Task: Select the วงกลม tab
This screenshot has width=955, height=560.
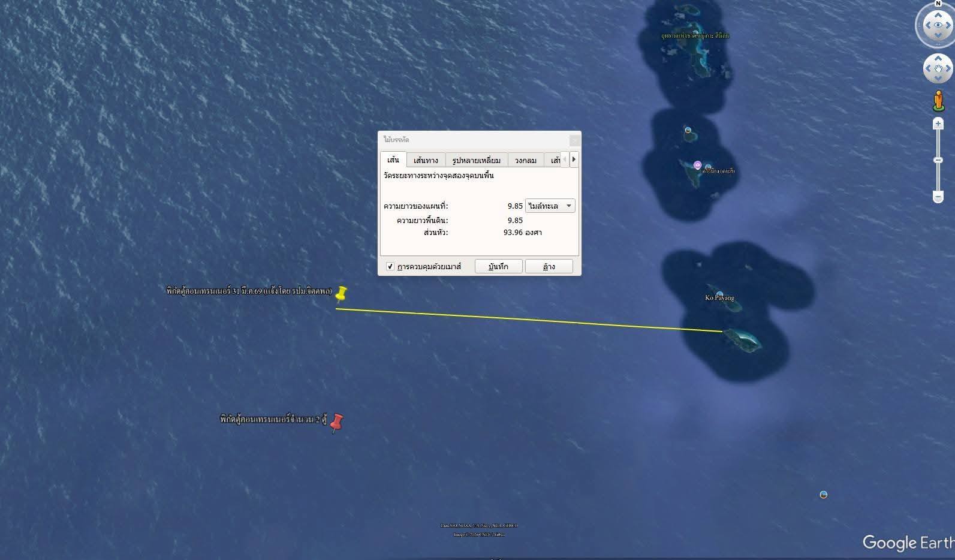Action: point(525,160)
